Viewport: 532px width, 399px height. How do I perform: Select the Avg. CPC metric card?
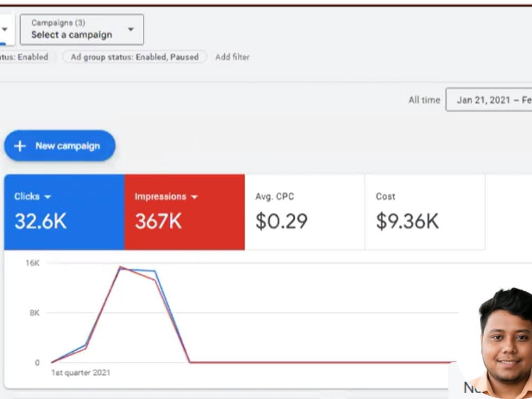coord(305,212)
